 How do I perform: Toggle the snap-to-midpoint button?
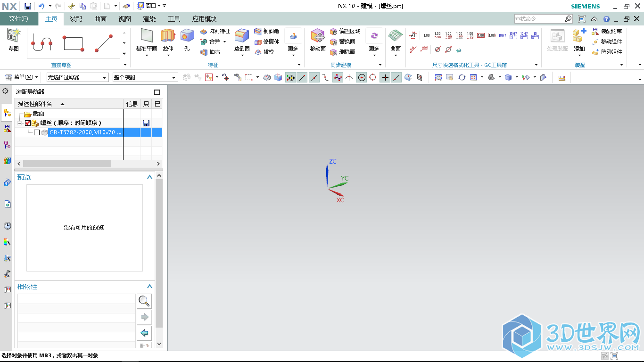click(314, 77)
